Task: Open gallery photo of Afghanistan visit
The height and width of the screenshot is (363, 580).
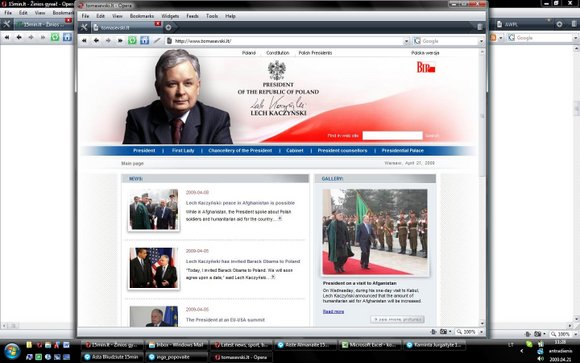Action: pos(375,232)
